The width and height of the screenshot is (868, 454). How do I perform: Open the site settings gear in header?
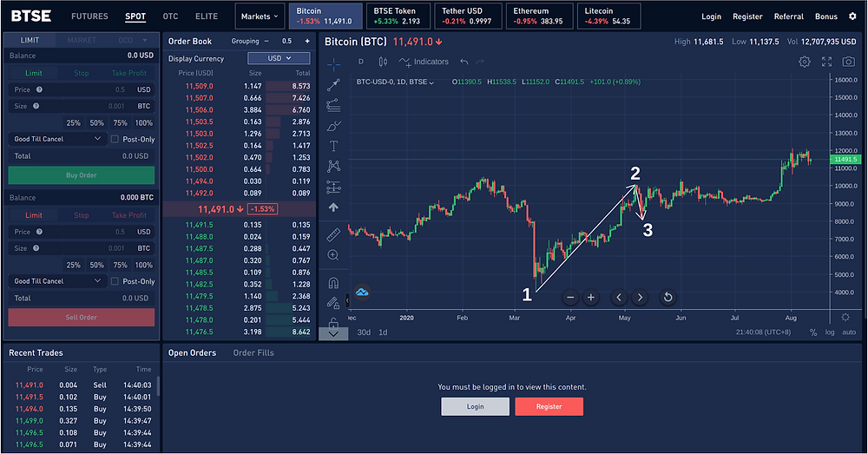click(x=852, y=16)
